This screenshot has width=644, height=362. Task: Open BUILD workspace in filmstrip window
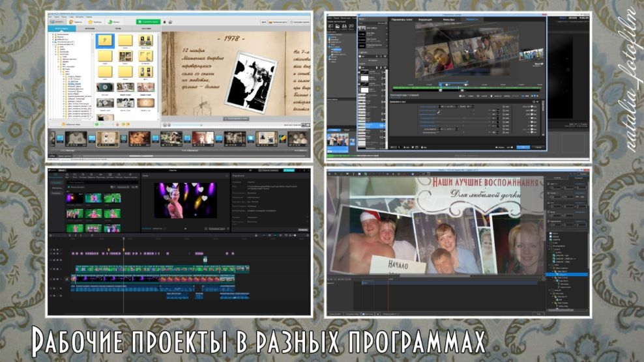563,18
